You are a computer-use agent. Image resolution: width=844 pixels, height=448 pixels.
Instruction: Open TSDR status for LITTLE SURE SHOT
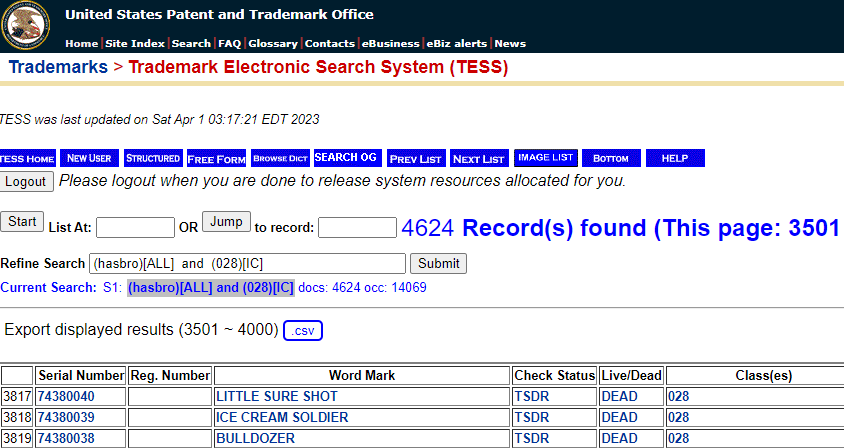click(532, 397)
